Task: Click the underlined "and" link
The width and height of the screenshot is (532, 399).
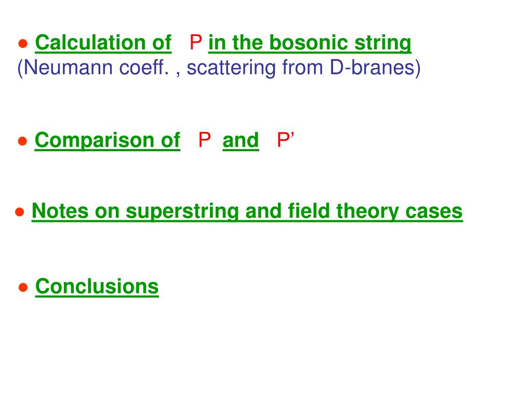Action: pyautogui.click(x=241, y=140)
